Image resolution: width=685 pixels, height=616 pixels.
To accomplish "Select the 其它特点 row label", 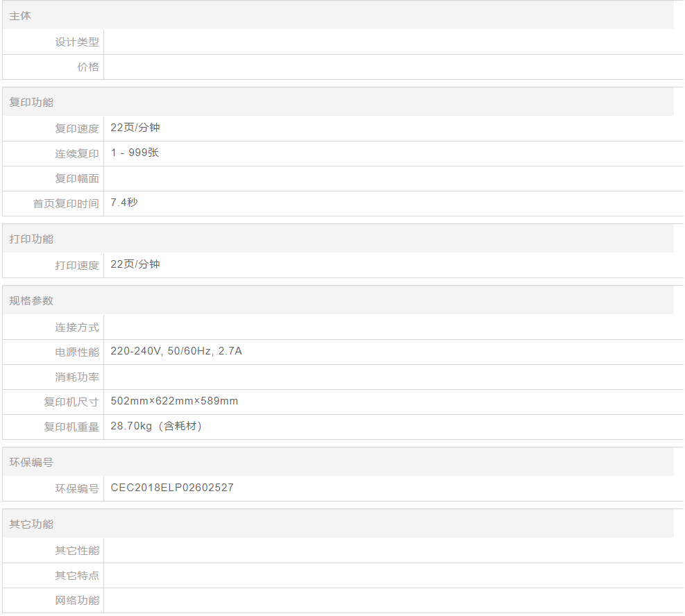I will 77,576.
